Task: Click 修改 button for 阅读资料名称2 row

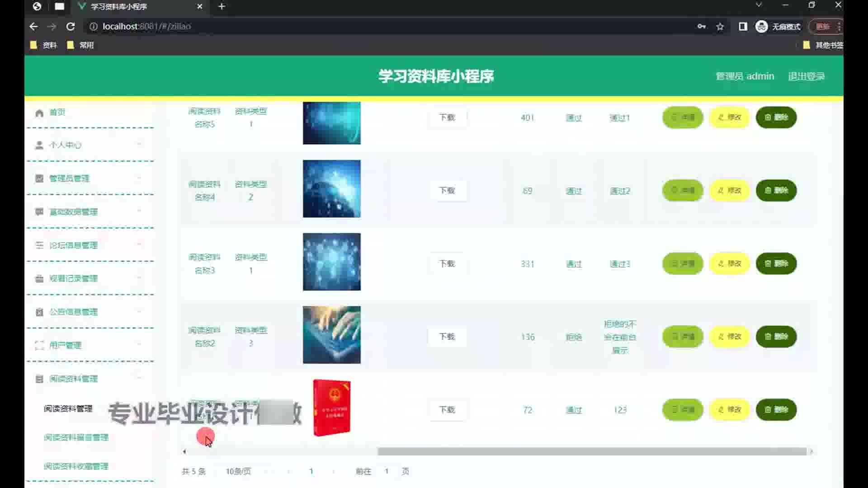Action: (729, 337)
